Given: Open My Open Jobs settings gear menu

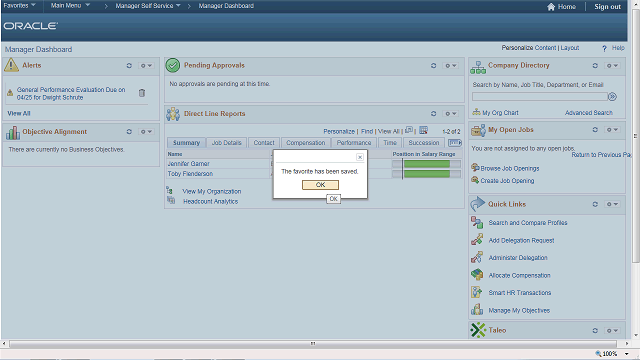Looking at the screenshot, I should 612,129.
